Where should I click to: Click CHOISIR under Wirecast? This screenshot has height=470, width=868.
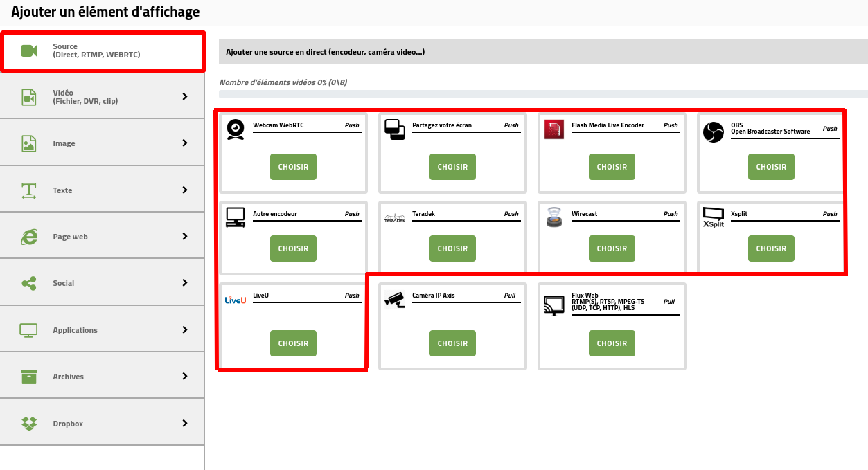click(612, 248)
